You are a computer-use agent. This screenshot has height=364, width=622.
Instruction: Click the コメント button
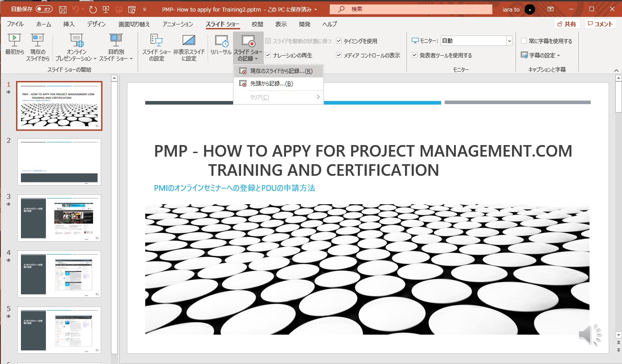pyautogui.click(x=600, y=24)
